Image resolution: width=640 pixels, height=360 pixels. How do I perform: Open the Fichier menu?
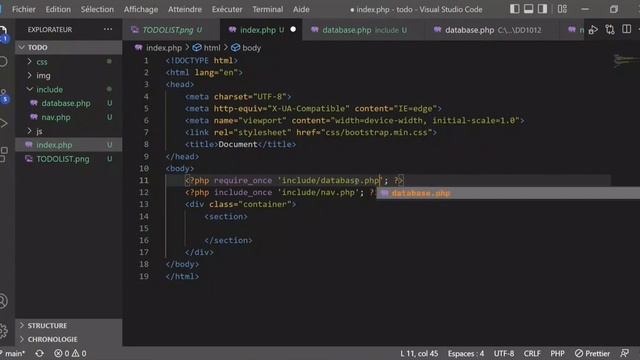[x=24, y=9]
